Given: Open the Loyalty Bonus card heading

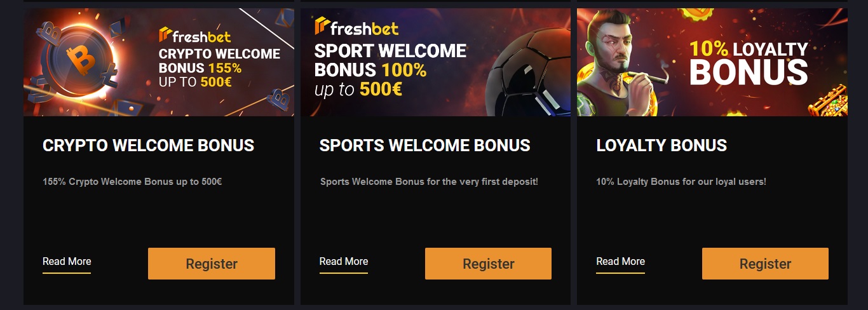Looking at the screenshot, I should (x=661, y=145).
